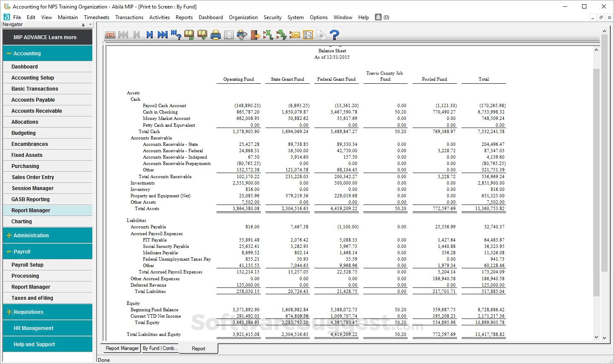Click MIP ADVANCE Learn more banner

pos(48,37)
